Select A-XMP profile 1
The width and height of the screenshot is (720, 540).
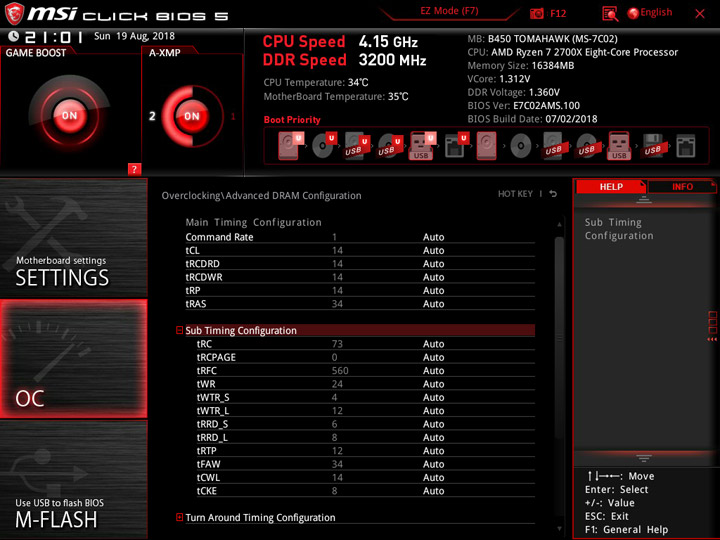coord(233,116)
